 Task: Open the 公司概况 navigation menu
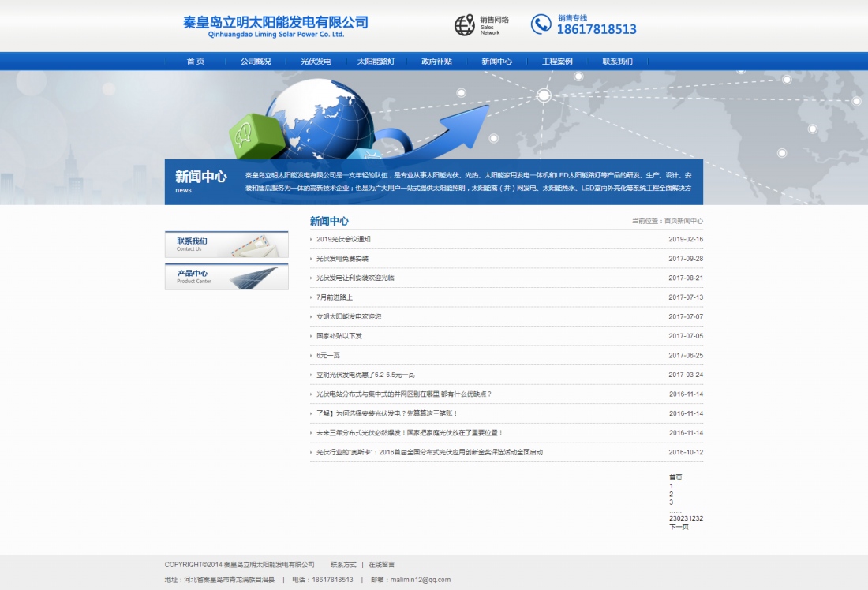point(255,60)
